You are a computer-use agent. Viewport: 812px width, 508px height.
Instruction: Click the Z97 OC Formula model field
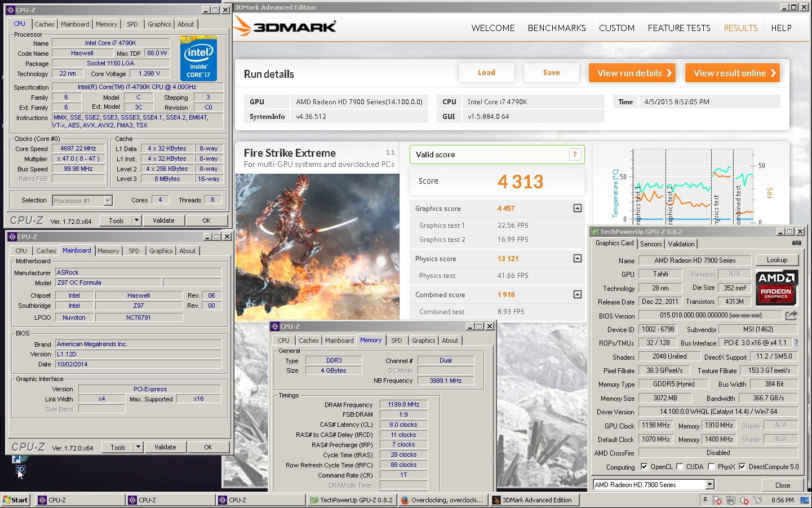coord(108,282)
